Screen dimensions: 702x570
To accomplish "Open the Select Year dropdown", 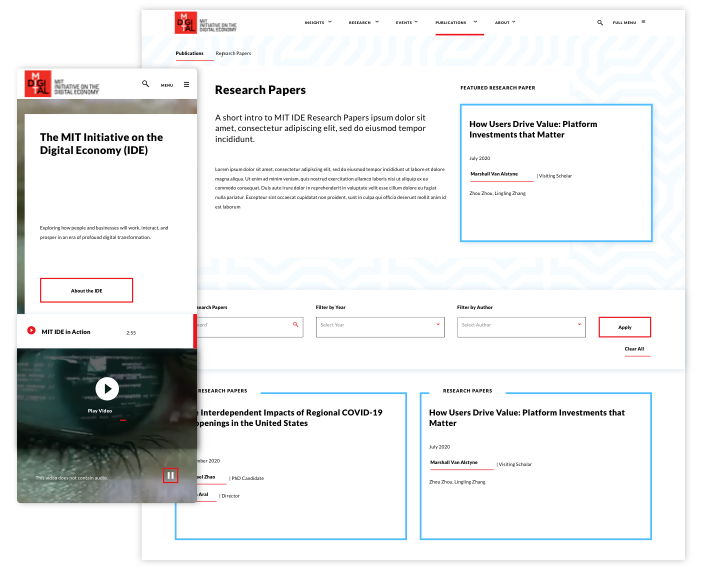I will 380,327.
